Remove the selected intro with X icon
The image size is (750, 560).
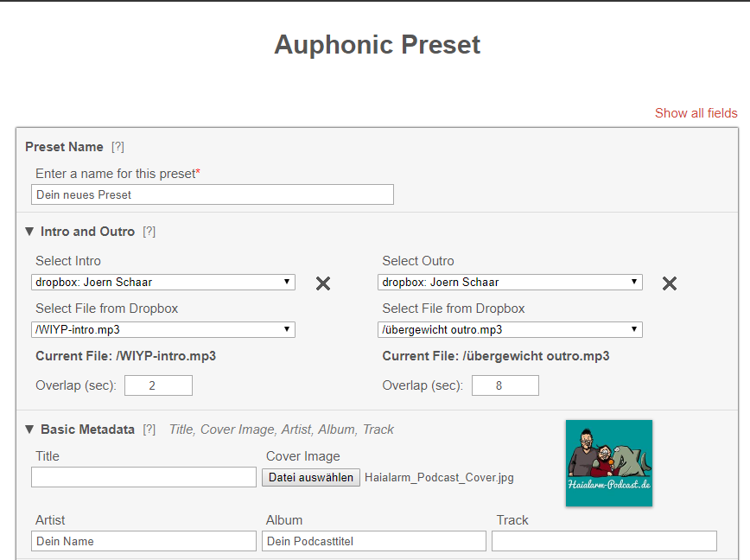coord(323,283)
